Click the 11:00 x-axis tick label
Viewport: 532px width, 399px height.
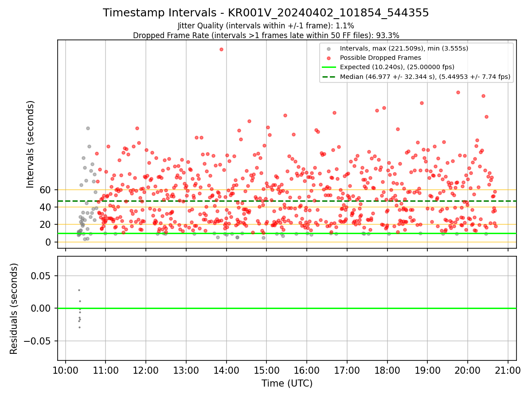point(106,370)
